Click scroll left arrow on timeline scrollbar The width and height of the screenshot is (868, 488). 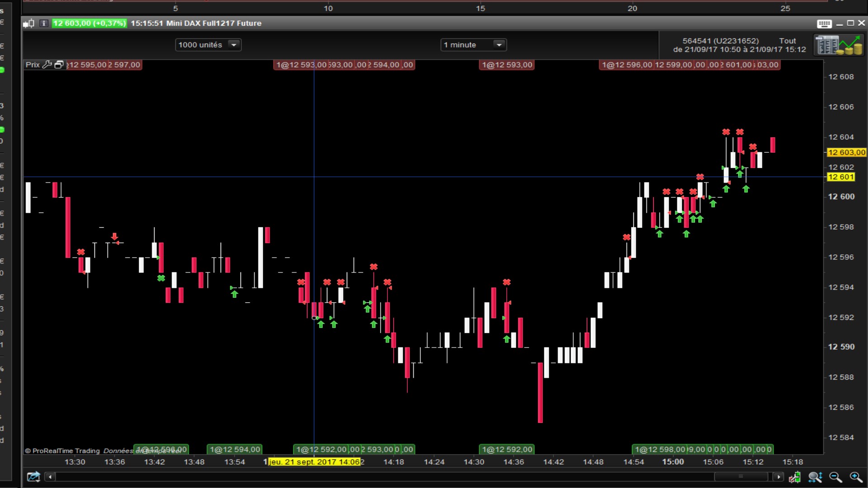(50, 477)
